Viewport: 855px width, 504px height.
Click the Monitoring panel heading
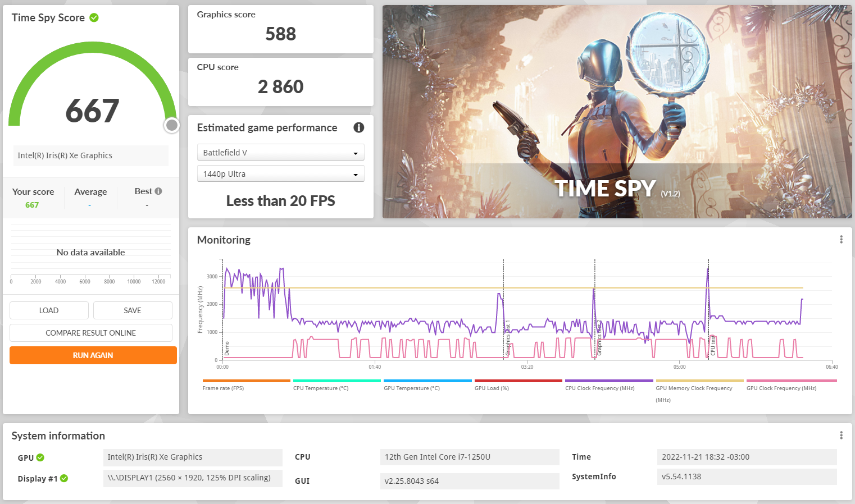(224, 240)
